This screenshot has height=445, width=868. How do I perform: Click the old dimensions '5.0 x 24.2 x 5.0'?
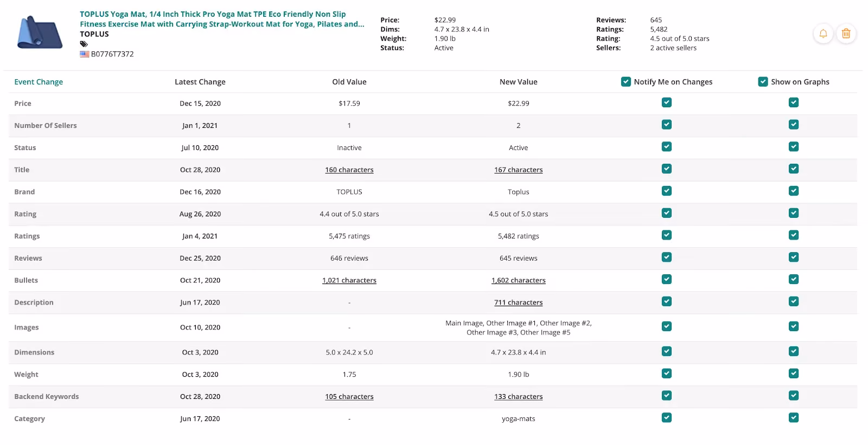349,352
